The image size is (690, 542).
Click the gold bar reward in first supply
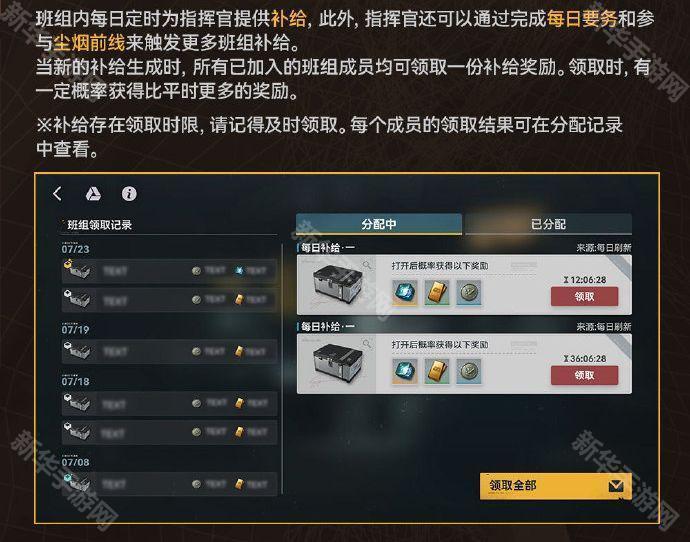(x=437, y=292)
